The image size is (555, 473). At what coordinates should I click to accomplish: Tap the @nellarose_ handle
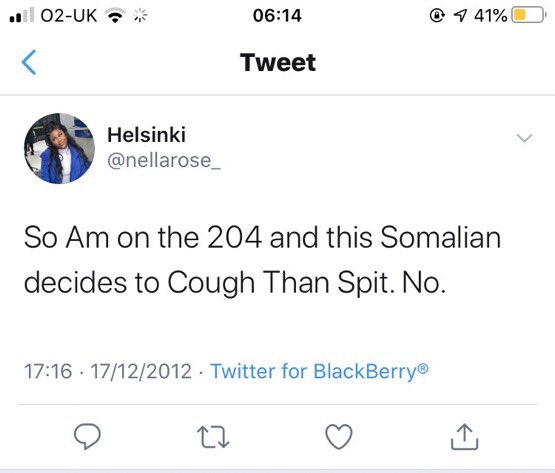[x=164, y=160]
